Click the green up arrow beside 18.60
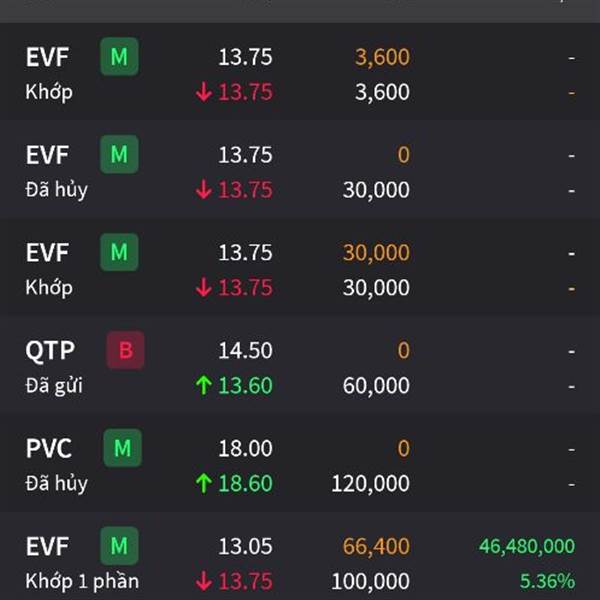The height and width of the screenshot is (600, 600). [204, 483]
